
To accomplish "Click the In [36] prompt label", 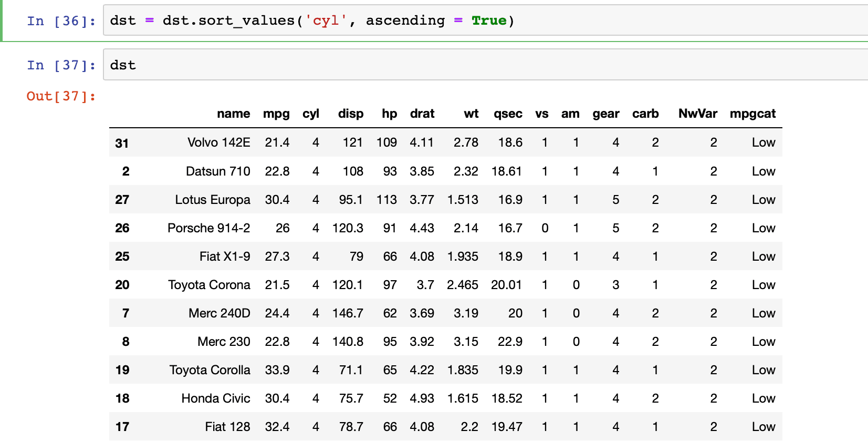I will [x=61, y=21].
